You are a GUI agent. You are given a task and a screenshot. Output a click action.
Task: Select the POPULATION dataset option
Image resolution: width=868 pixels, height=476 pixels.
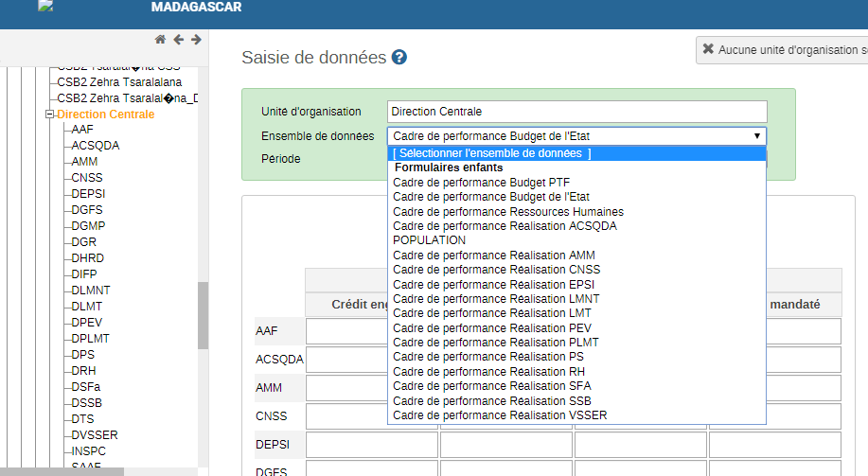pos(429,240)
